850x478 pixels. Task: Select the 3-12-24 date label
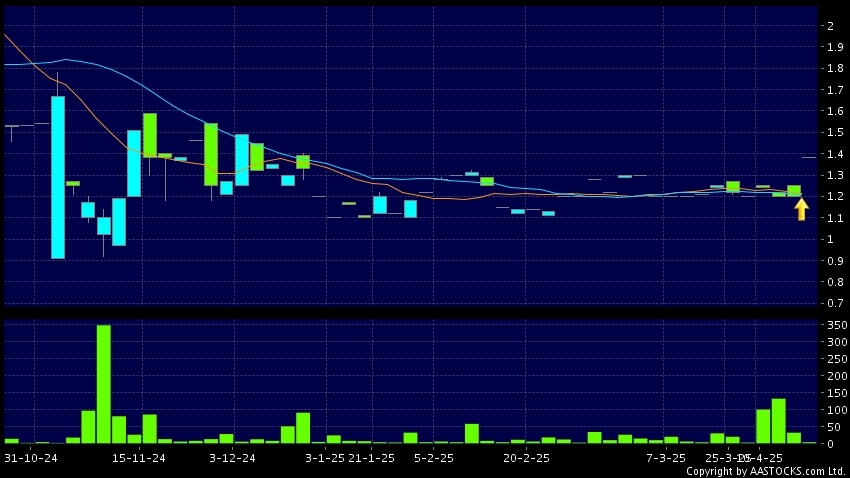click(x=232, y=458)
